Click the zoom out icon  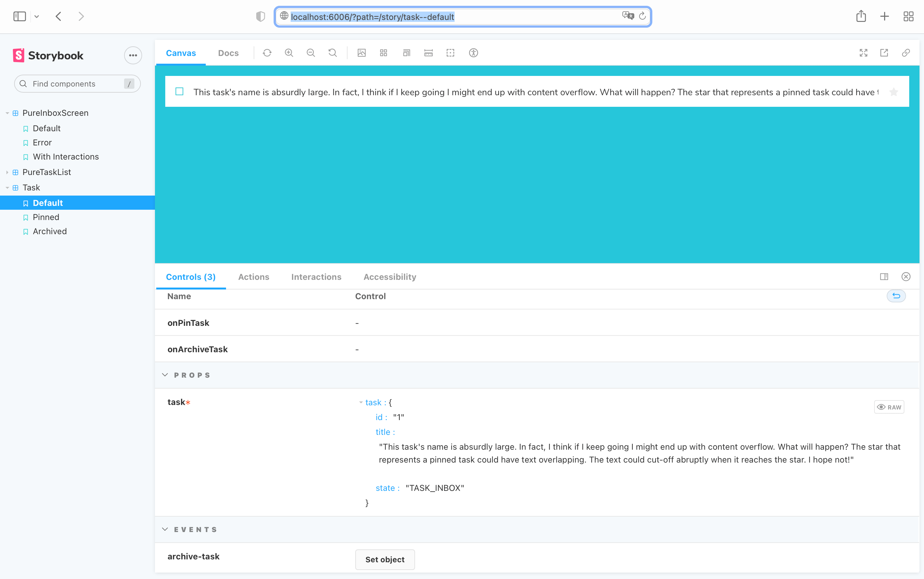[x=311, y=53]
